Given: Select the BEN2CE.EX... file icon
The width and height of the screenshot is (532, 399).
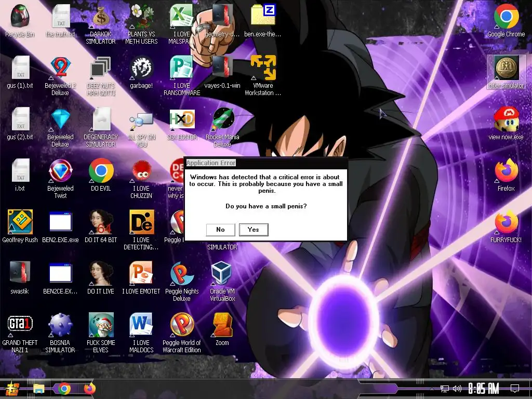Looking at the screenshot, I should (x=60, y=277).
